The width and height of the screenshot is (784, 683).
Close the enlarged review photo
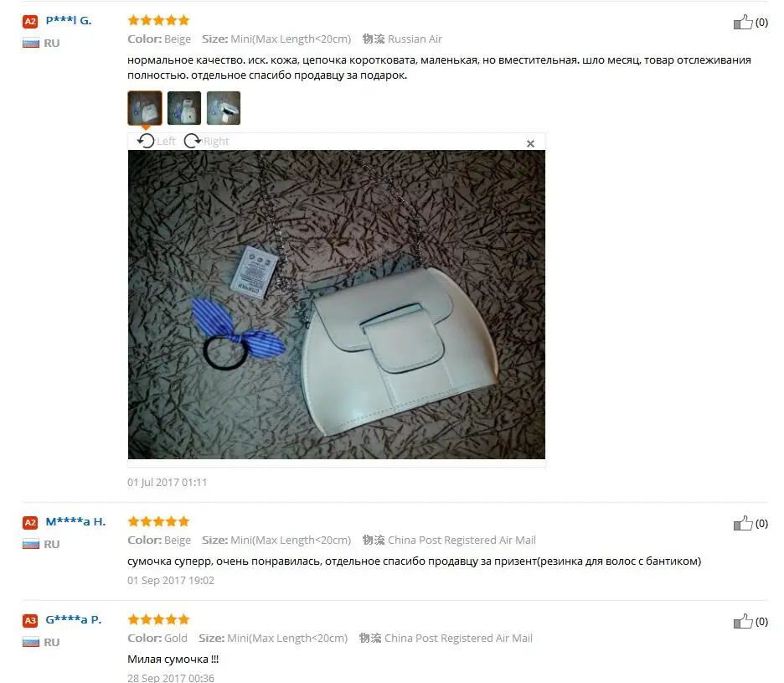(x=530, y=143)
